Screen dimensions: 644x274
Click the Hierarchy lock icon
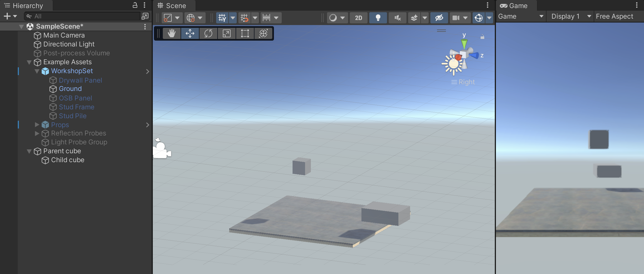(135, 5)
